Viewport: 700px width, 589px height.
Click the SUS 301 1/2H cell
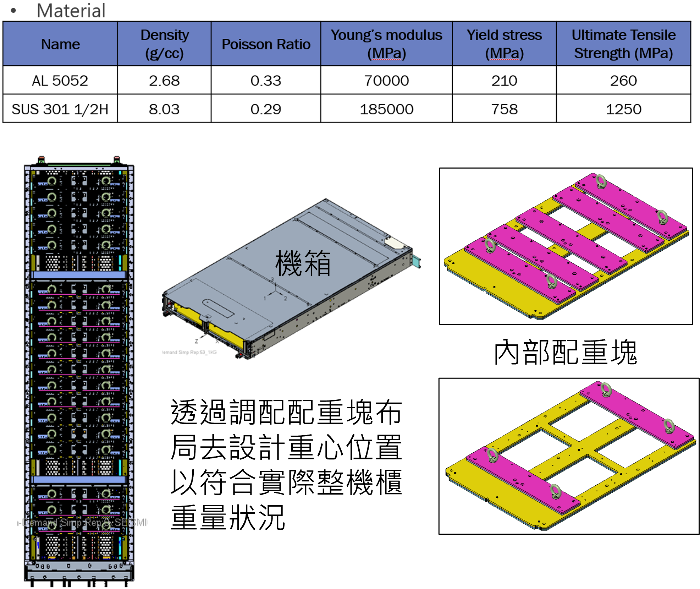60,109
